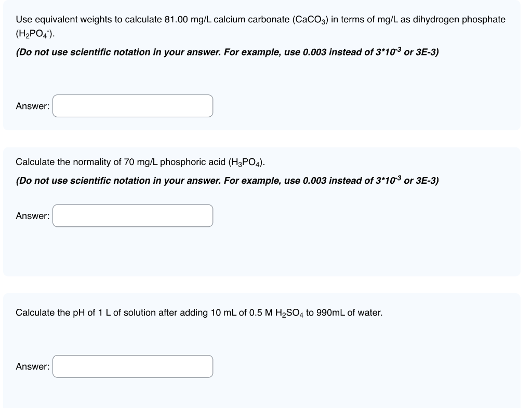Click the Answer label of the second question
This screenshot has width=532, height=408.
click(32, 216)
